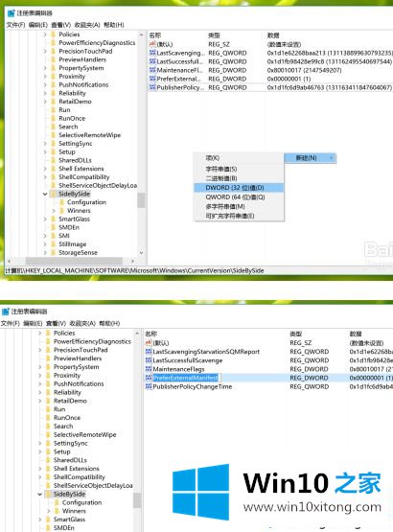Click the 新建(N) context menu entry

pos(311,158)
